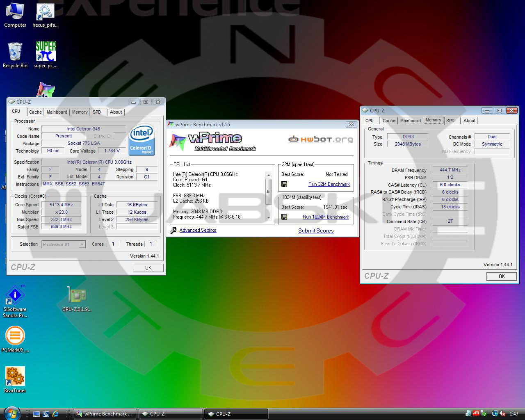Open the SiSoftware Sandra desktop icon
The width and height of the screenshot is (525, 420).
pos(15,301)
